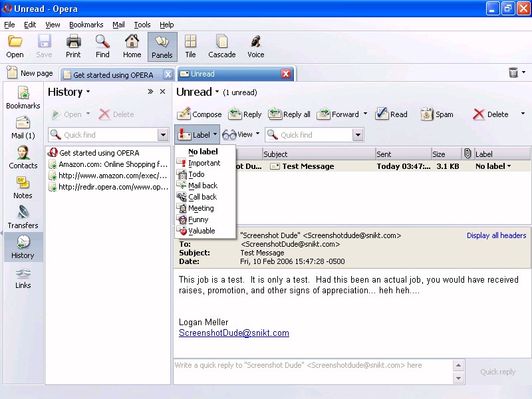Click the Print toolbar icon
Image resolution: width=532 pixels, height=399 pixels.
coord(73,46)
